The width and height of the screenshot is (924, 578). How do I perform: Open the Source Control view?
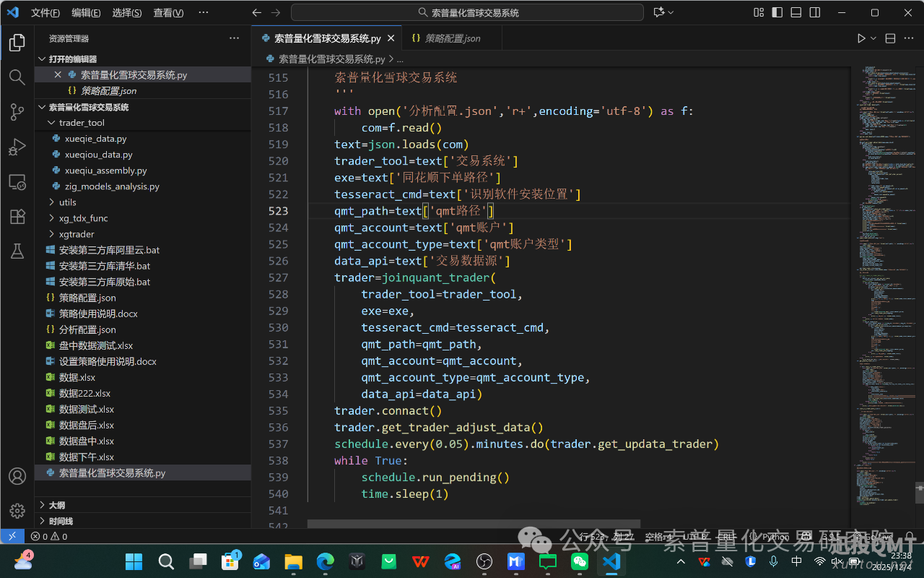point(17,112)
